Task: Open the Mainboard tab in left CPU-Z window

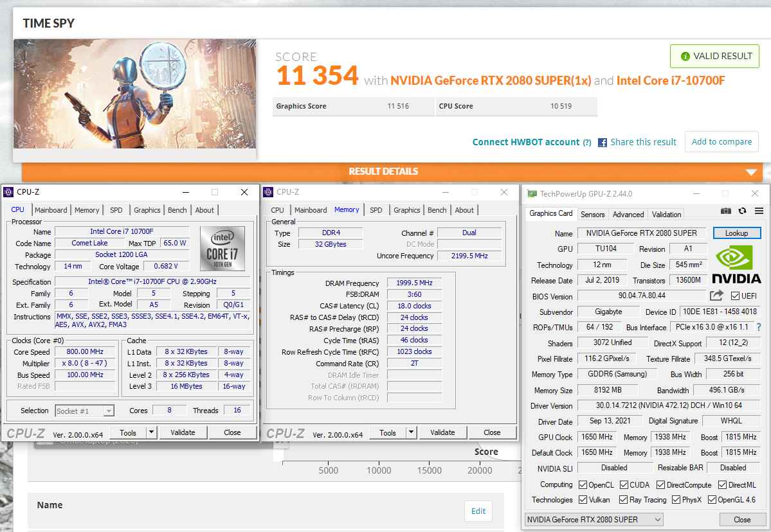Action: pyautogui.click(x=51, y=210)
